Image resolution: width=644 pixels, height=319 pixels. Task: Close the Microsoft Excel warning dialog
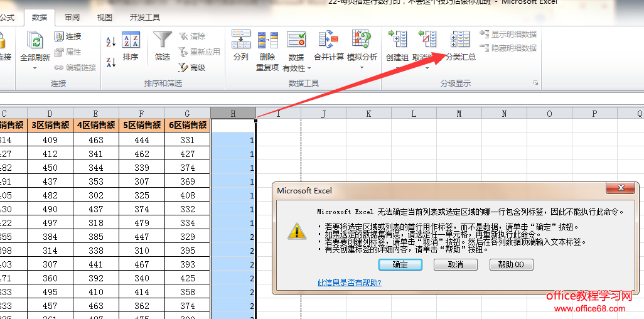click(x=621, y=188)
